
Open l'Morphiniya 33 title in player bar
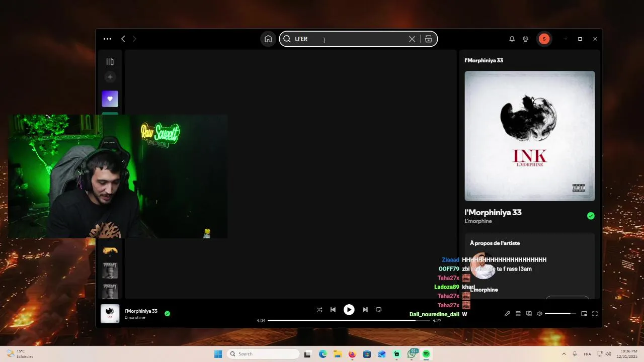(x=141, y=311)
